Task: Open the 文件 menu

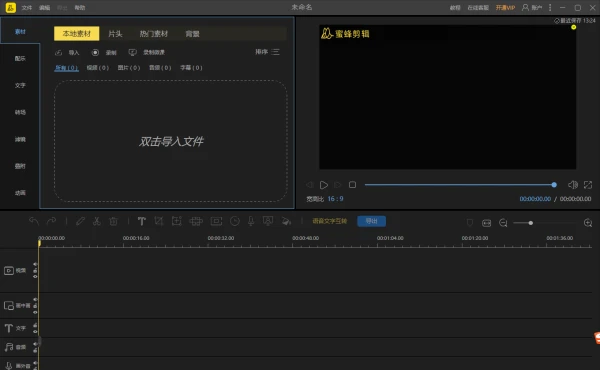Action: (x=27, y=8)
